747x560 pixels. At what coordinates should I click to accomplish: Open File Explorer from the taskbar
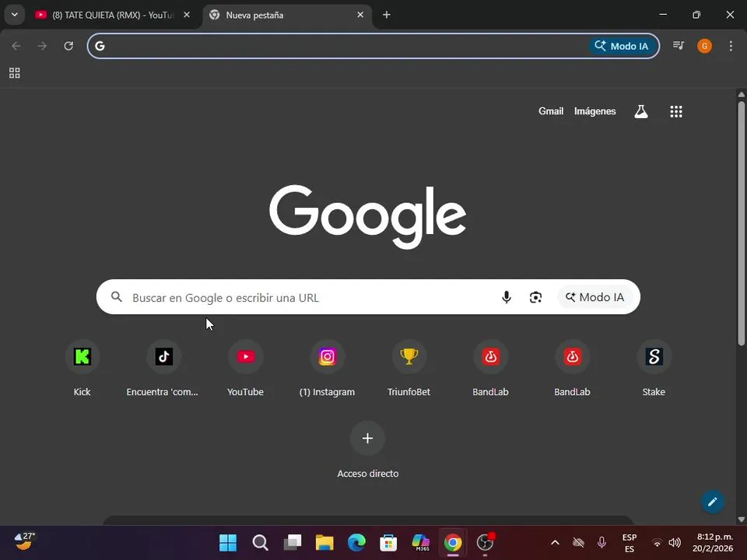pos(324,542)
